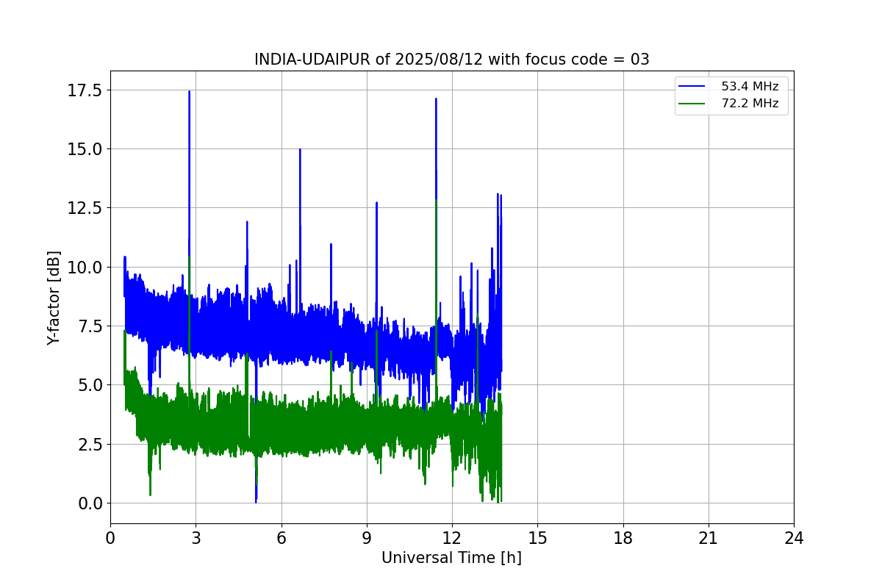Click the plot title INDIA-UDAIPUR of 2025/08/12

(451, 60)
